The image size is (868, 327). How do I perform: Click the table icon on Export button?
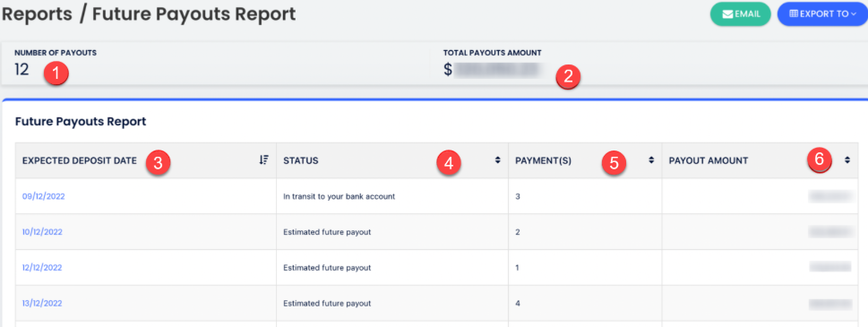point(794,14)
